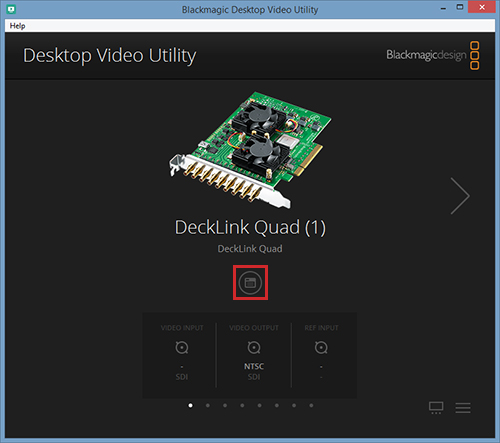500x443 pixels.
Task: Click the SDI text under Video Input
Action: click(182, 377)
